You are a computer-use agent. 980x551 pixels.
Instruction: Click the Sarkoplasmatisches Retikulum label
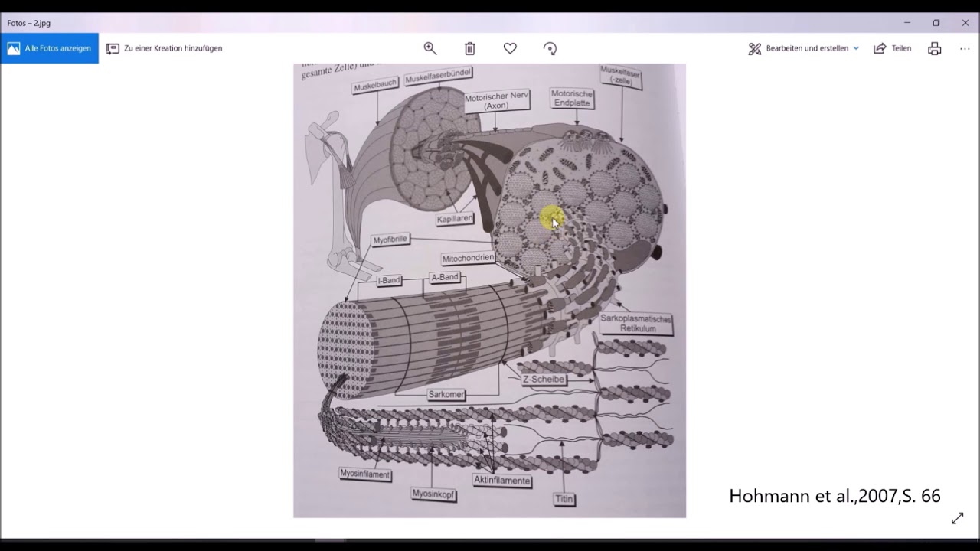pyautogui.click(x=637, y=323)
